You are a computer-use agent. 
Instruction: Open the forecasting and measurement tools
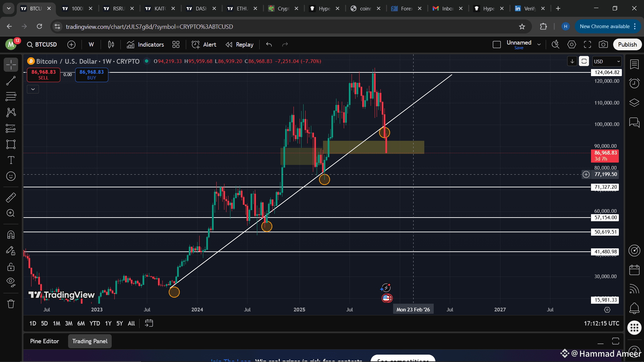11,128
